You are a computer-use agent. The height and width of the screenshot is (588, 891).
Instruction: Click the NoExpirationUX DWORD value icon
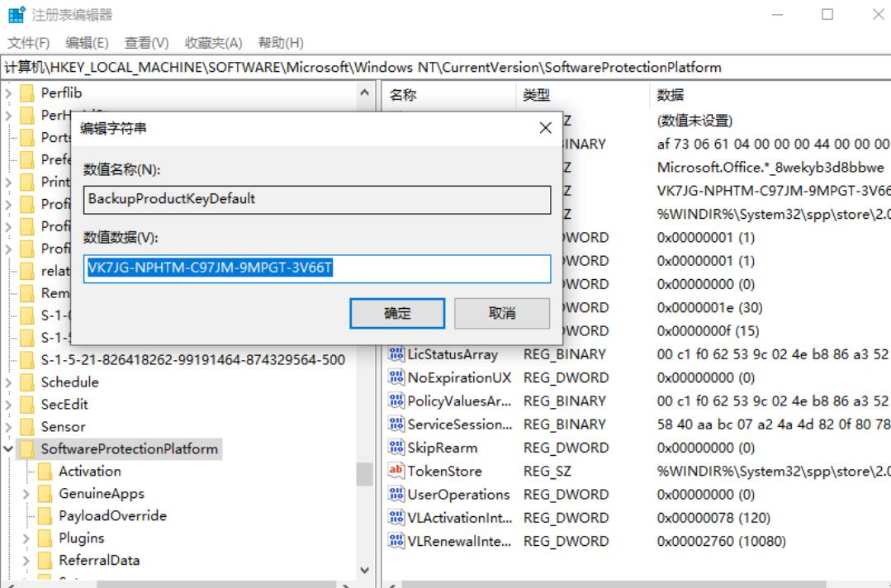pyautogui.click(x=396, y=377)
